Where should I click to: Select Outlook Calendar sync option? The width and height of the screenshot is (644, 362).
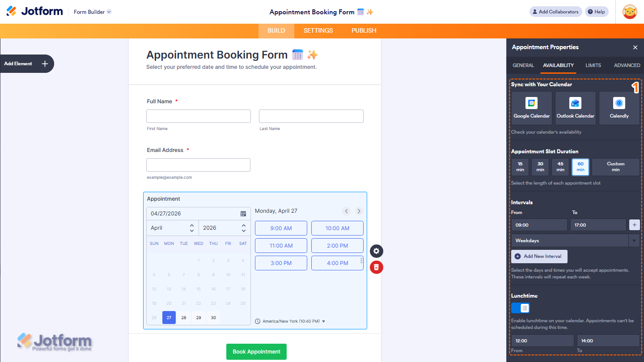click(x=575, y=107)
